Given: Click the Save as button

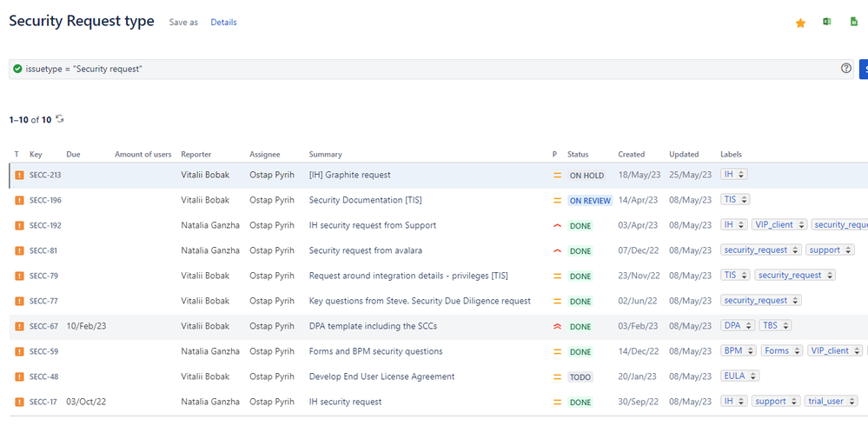Looking at the screenshot, I should click(184, 23).
